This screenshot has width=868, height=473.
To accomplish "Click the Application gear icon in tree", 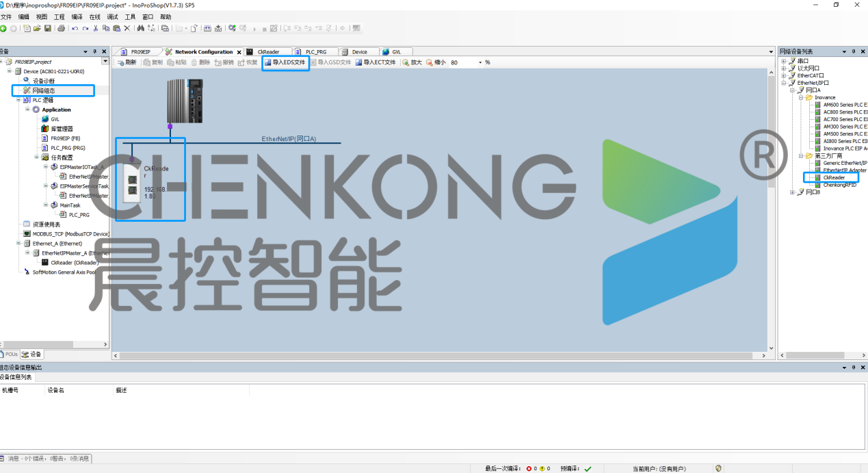I will 36,110.
